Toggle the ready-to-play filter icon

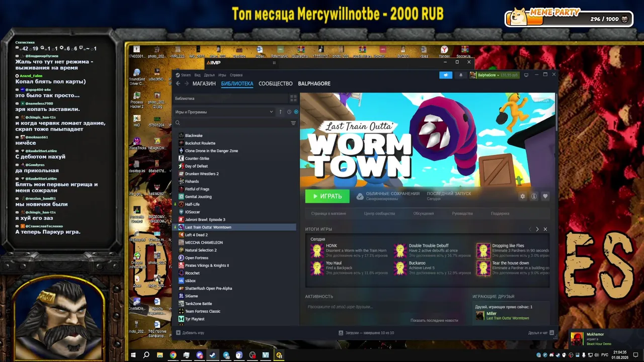tap(296, 112)
